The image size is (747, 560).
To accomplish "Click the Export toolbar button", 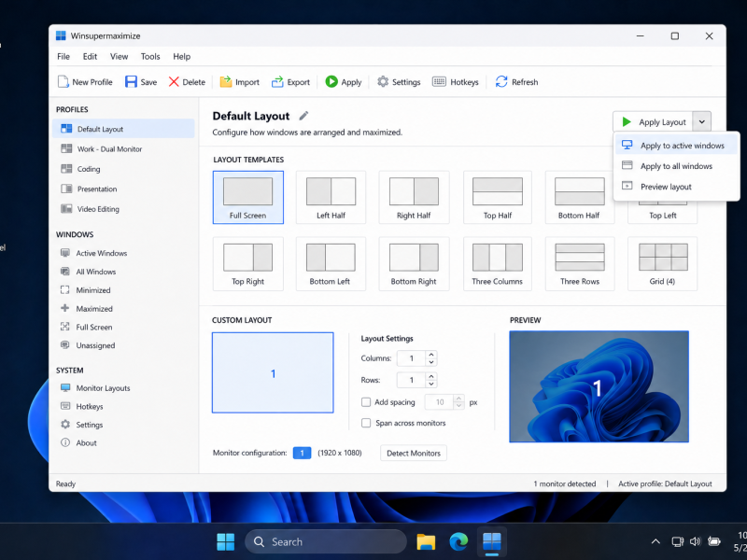I will tap(290, 82).
